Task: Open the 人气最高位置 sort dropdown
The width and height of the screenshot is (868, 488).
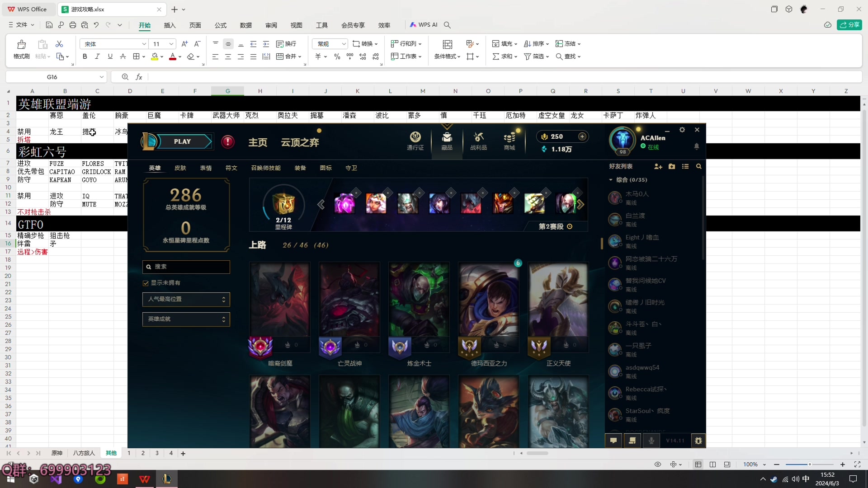Action: tap(186, 299)
